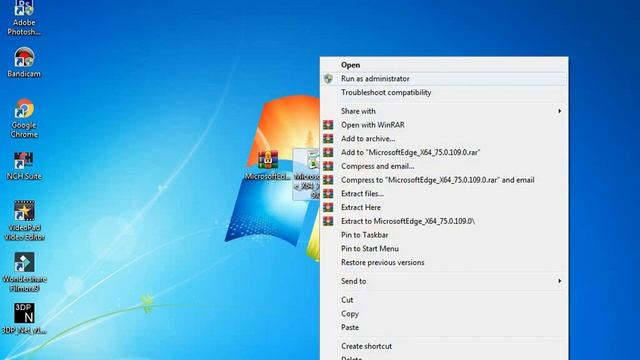
Task: Expand the Send to submenu arrow
Action: pyautogui.click(x=560, y=281)
